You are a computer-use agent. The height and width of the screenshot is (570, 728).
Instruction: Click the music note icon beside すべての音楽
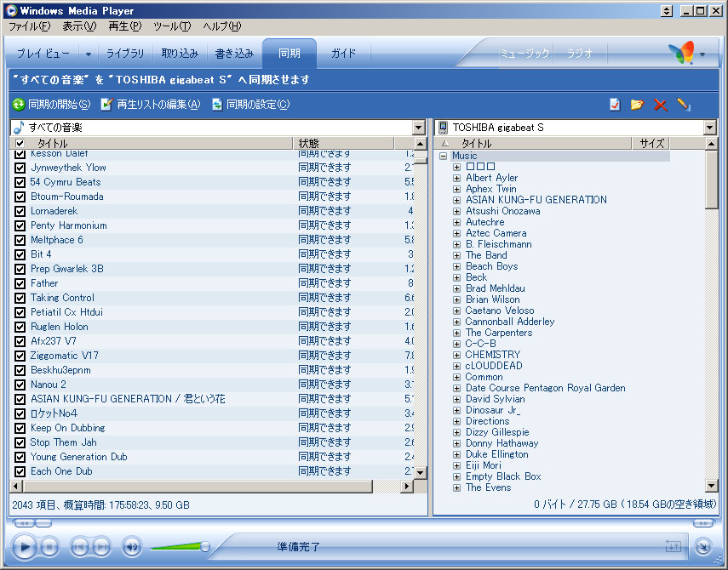[19, 127]
